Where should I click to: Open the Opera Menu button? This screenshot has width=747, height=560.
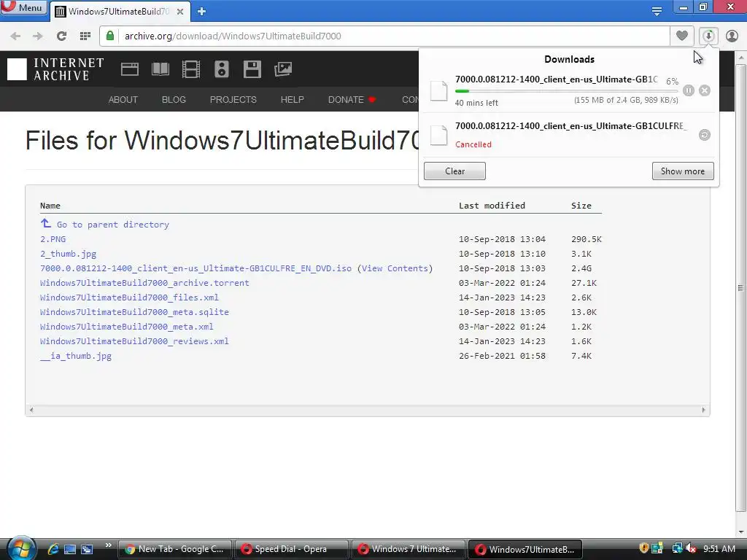24,7
